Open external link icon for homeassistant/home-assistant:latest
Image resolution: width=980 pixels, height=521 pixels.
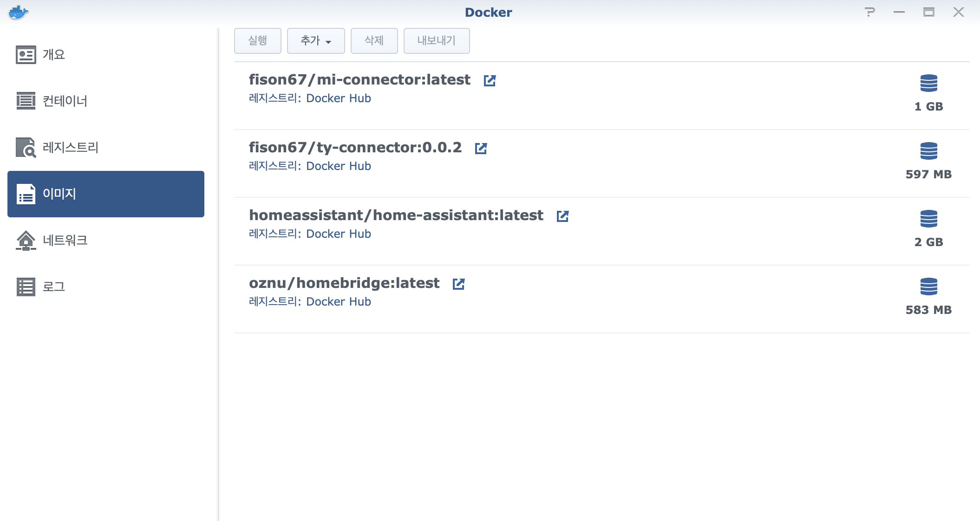pos(562,216)
